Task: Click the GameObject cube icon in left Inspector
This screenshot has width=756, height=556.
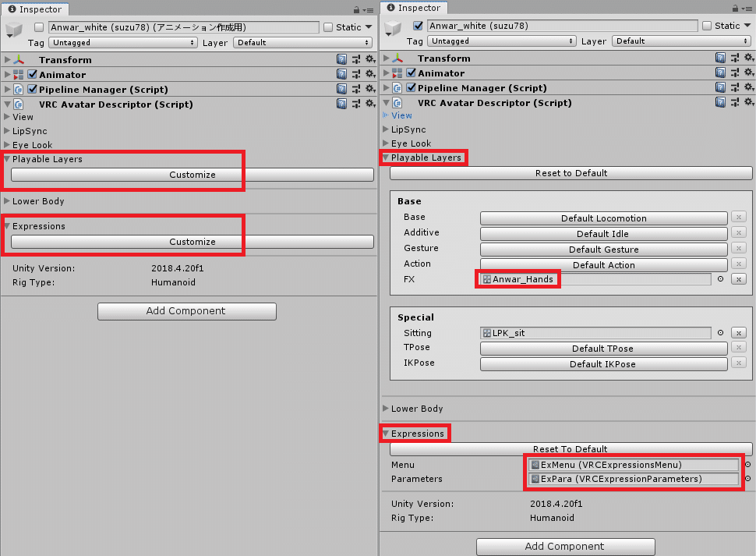Action: [x=14, y=30]
